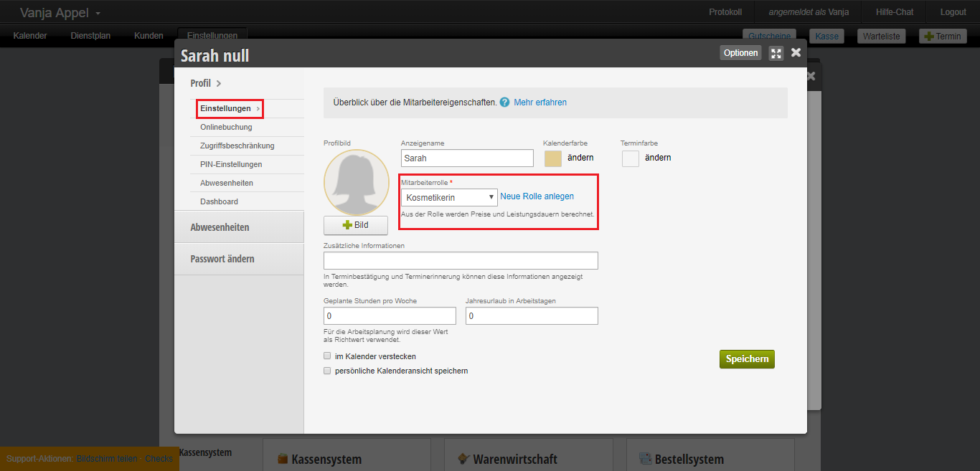Expand the Profil section in sidebar
Image resolution: width=980 pixels, height=471 pixels.
click(x=206, y=83)
